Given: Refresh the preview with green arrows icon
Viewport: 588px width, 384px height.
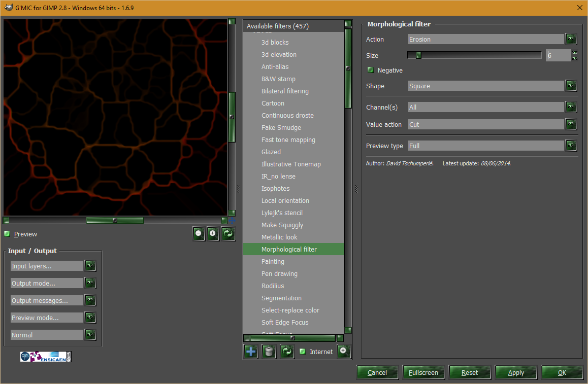Looking at the screenshot, I should pyautogui.click(x=228, y=234).
